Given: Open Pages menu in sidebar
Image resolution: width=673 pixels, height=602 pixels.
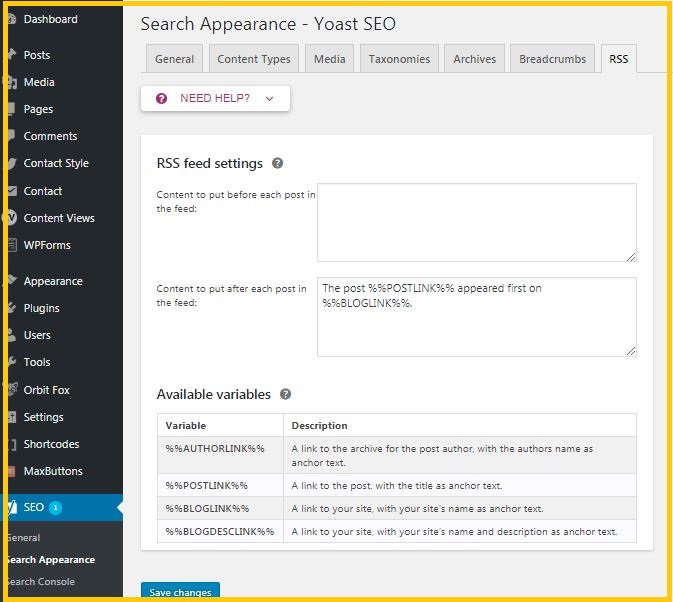Looking at the screenshot, I should 38,109.
